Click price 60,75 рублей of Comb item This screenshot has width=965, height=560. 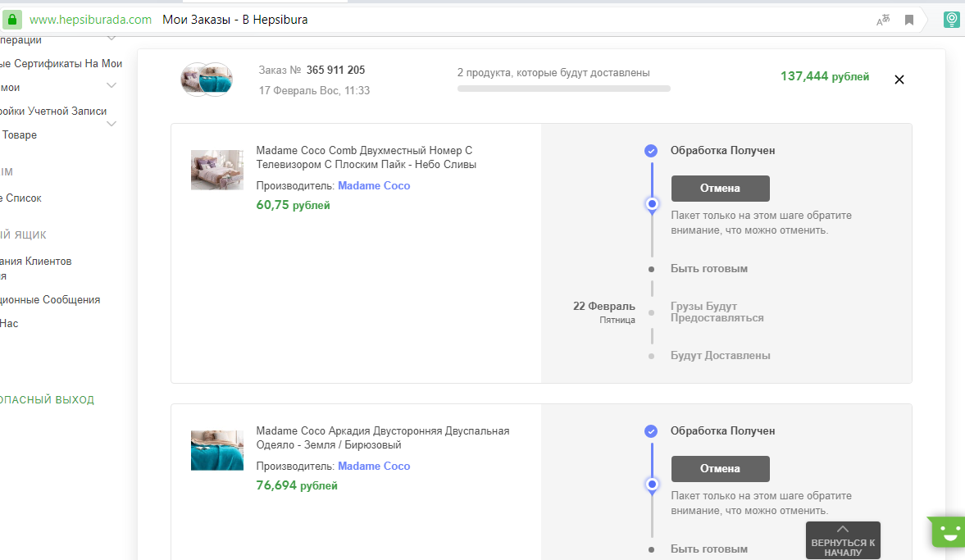(x=293, y=205)
